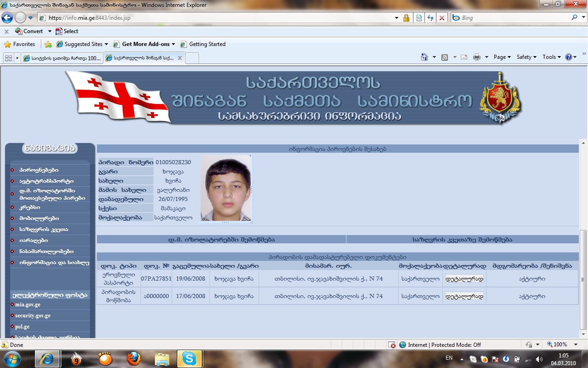Image resolution: width=588 pixels, height=368 pixels.
Task: Click the Print icon in the command bar
Action: (477, 57)
